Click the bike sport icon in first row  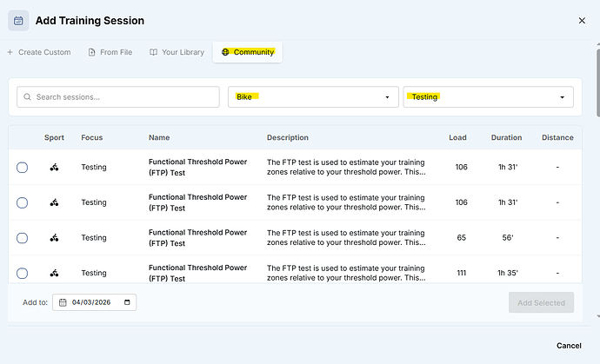(x=54, y=167)
